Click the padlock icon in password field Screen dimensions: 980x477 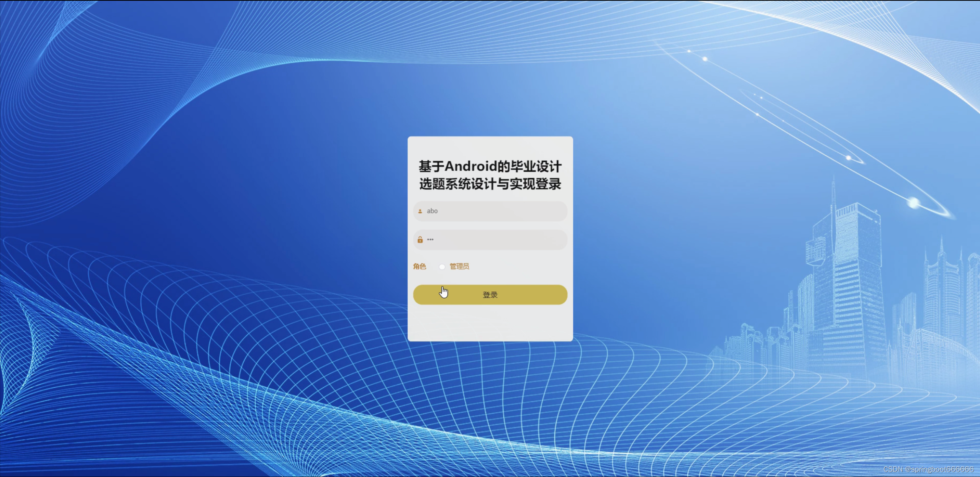tap(420, 240)
